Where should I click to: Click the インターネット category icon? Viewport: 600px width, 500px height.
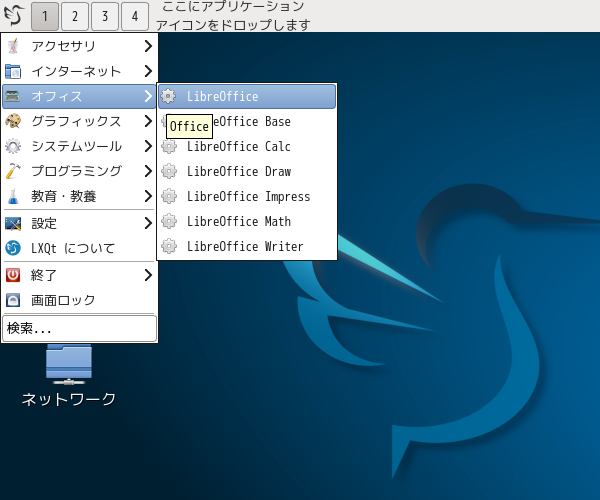pyautogui.click(x=13, y=71)
